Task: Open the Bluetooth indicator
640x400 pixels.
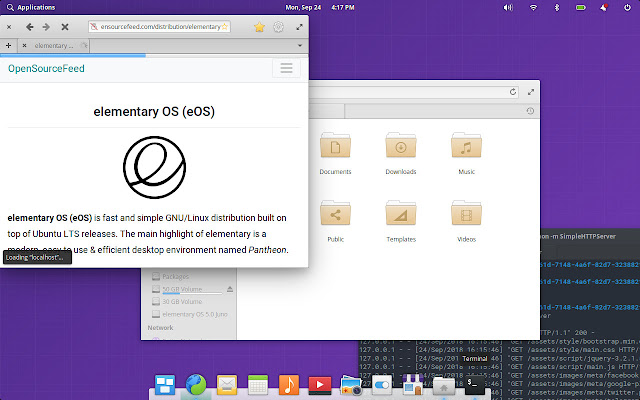Action: coord(556,7)
